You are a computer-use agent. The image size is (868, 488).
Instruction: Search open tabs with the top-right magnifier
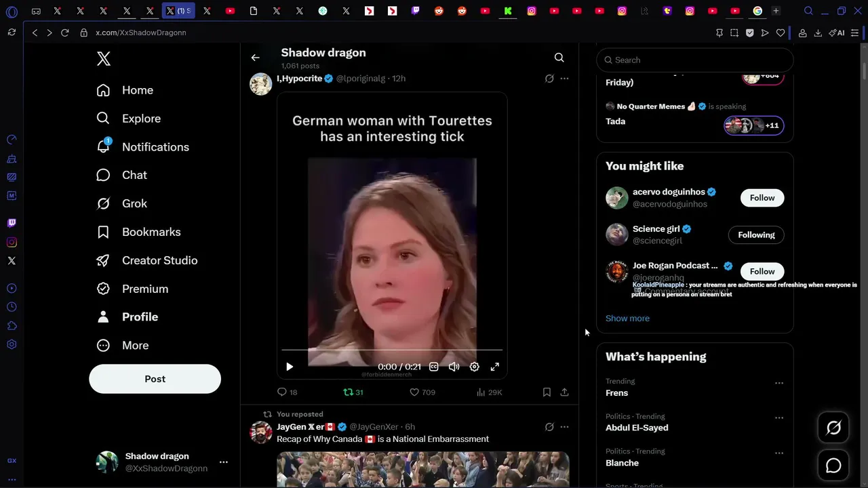[808, 11]
